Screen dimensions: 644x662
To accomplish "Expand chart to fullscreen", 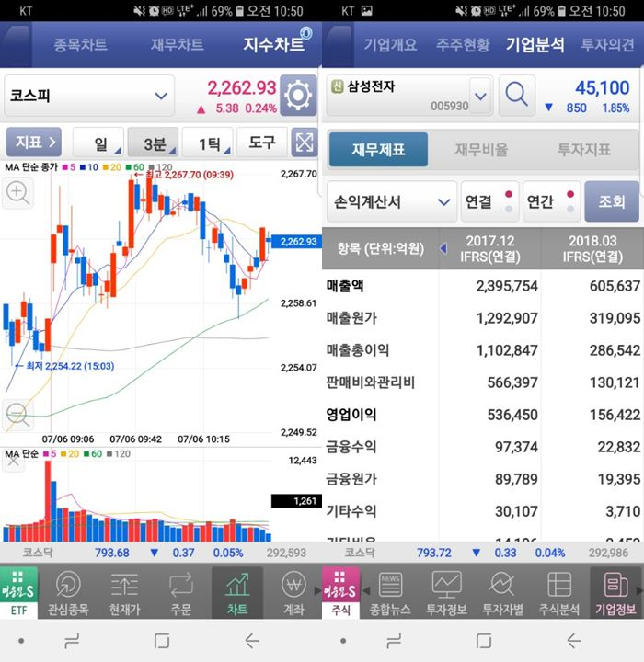I will pyautogui.click(x=305, y=143).
